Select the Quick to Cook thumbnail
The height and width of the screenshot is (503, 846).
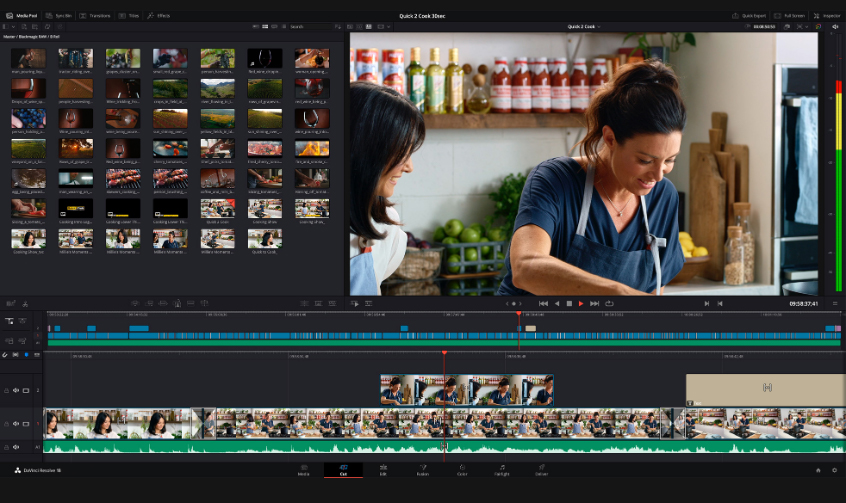point(264,238)
